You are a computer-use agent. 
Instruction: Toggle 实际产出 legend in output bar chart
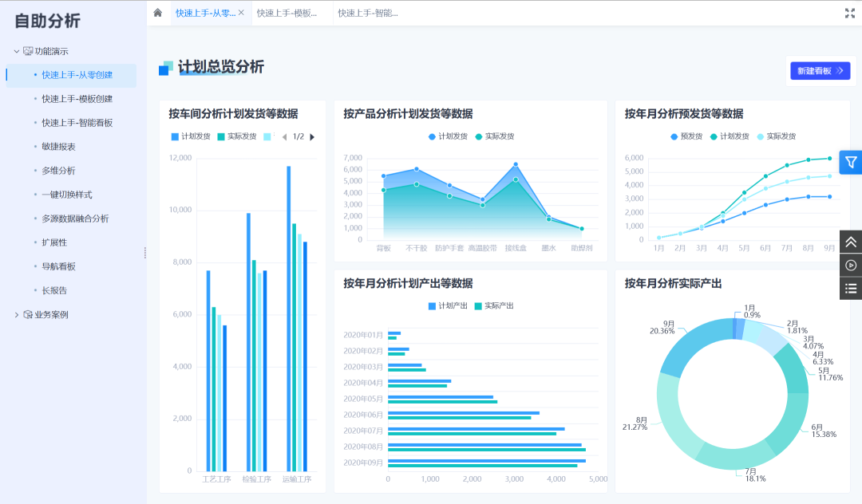[494, 305]
